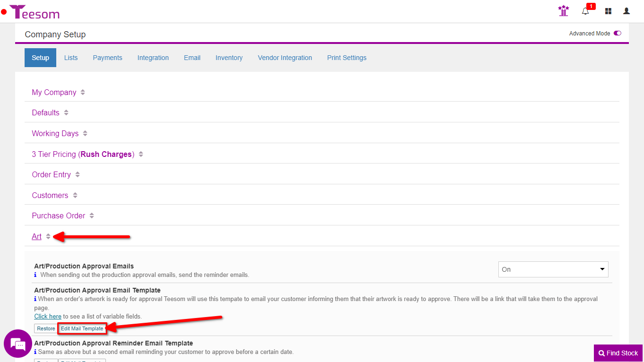Open the 3 Tier Pricing (Rush Charges) link
Image resolution: width=644 pixels, height=362 pixels.
click(x=83, y=155)
